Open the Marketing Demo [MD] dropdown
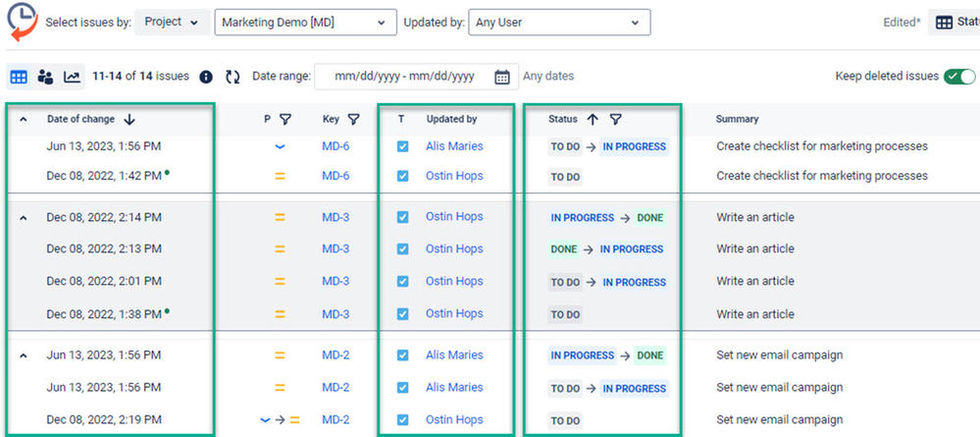 point(306,23)
